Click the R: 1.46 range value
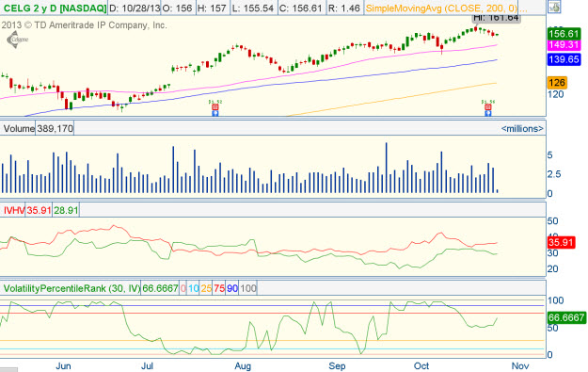Viewport: 588px width, 372px height. coord(344,8)
